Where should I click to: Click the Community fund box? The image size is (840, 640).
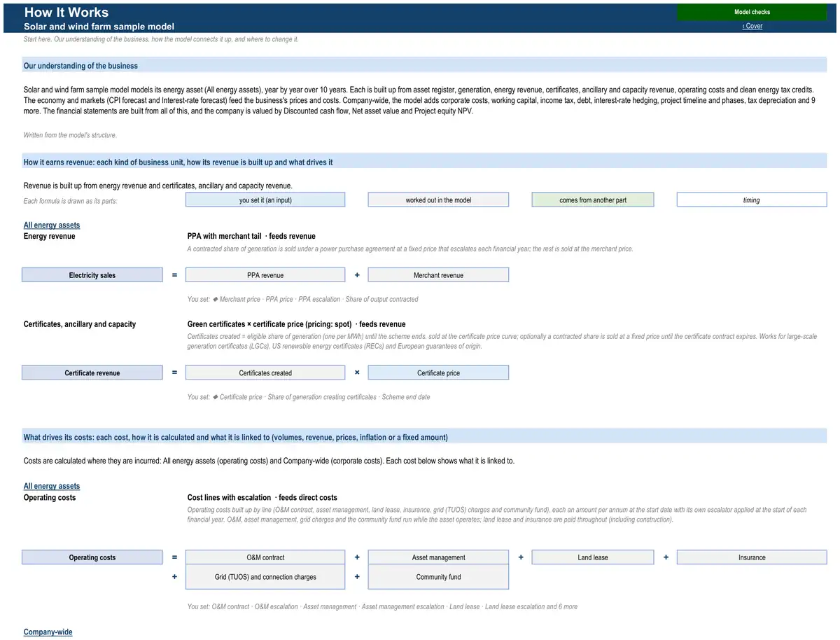tap(438, 577)
